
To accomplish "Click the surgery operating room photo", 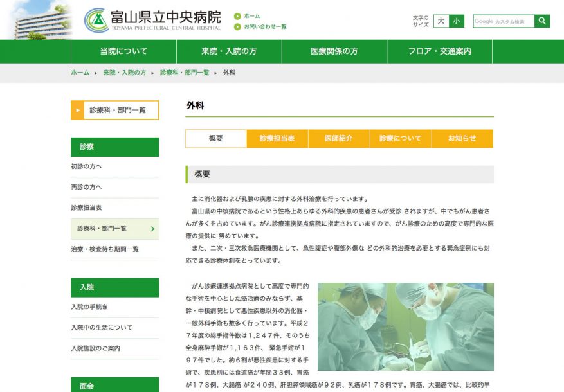I will (x=405, y=326).
